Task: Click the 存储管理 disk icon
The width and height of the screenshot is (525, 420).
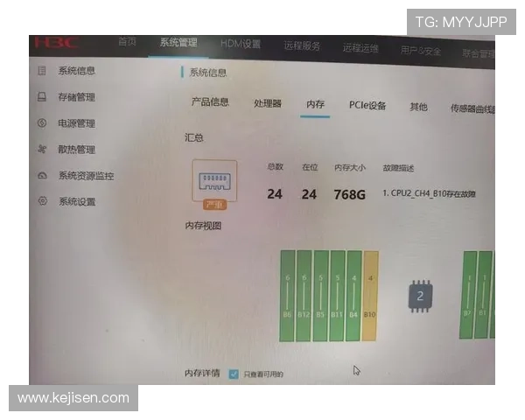Action: (42, 97)
